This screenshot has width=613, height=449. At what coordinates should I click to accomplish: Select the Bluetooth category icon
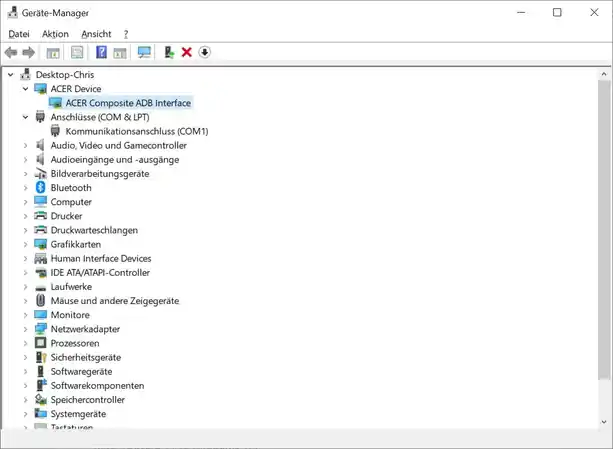40,187
